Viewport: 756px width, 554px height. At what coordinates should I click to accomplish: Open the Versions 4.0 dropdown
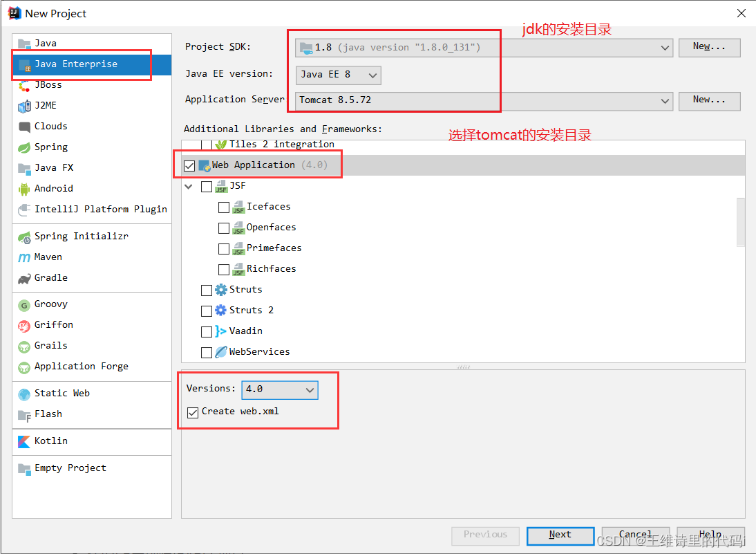(x=280, y=390)
